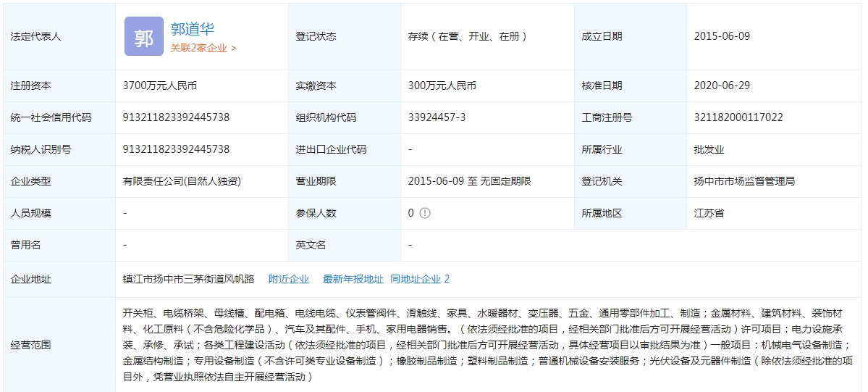Click the 江苏省 region value

[x=709, y=213]
